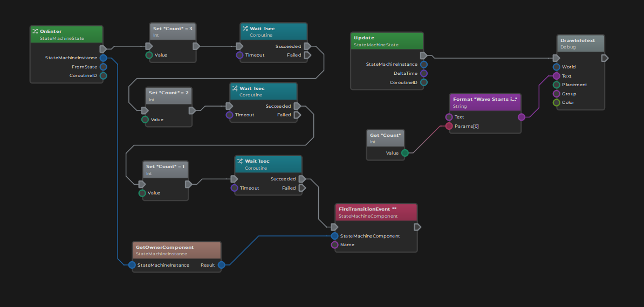
Task: Select the OnEnter node header
Action: [x=66, y=34]
